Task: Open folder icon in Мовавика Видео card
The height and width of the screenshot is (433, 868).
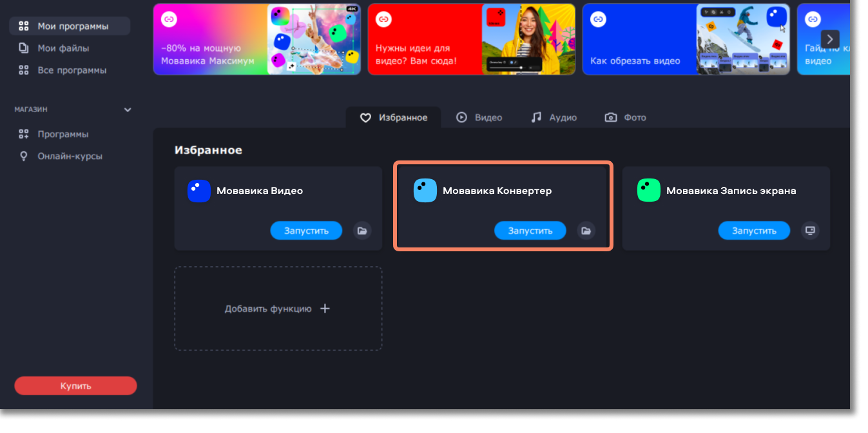Action: (362, 231)
